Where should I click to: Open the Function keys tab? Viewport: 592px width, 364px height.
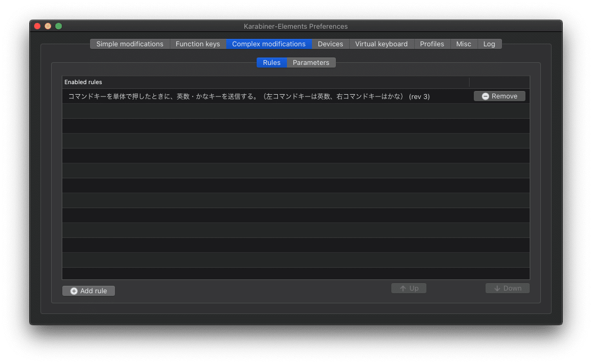(198, 44)
